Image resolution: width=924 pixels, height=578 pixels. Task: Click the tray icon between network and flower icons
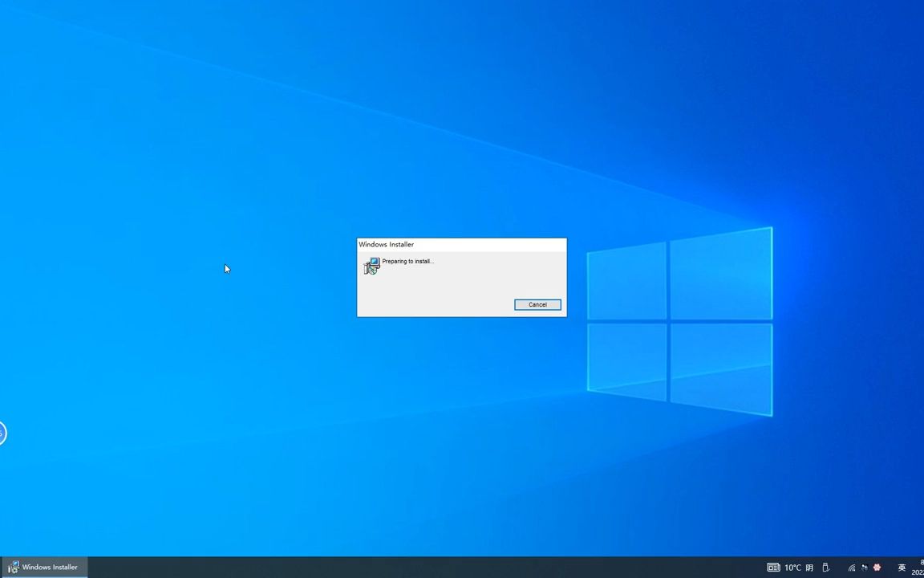click(865, 568)
